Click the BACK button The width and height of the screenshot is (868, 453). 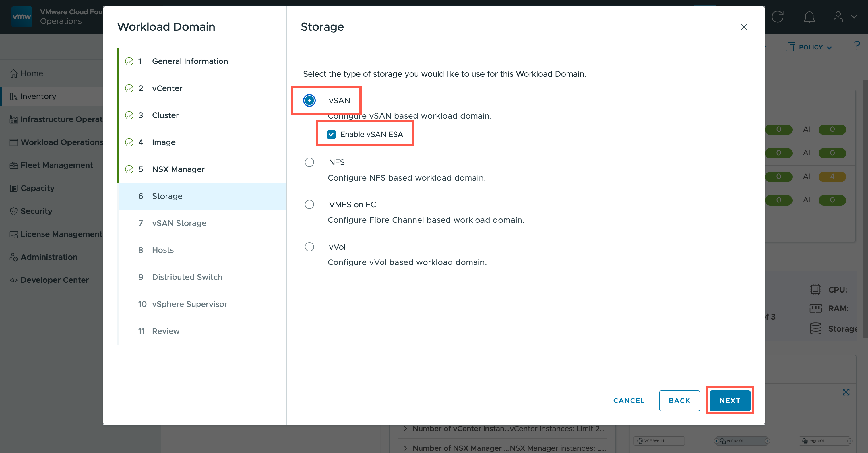(x=679, y=400)
